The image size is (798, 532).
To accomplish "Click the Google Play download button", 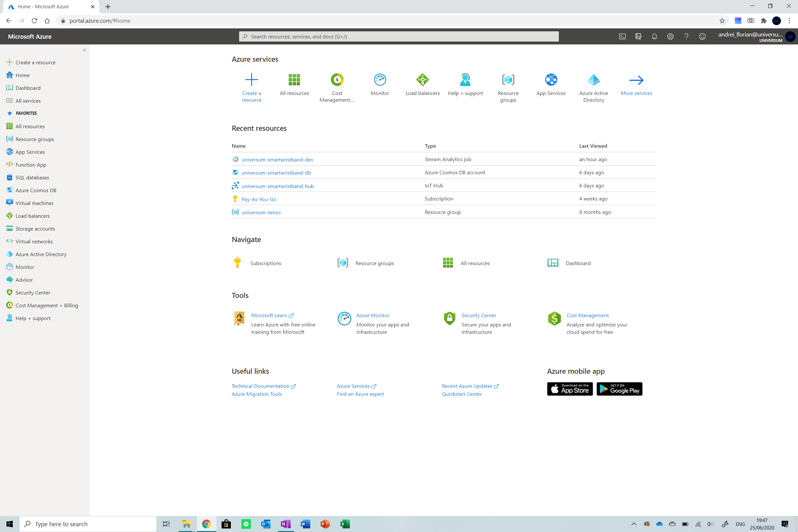I will pyautogui.click(x=619, y=389).
